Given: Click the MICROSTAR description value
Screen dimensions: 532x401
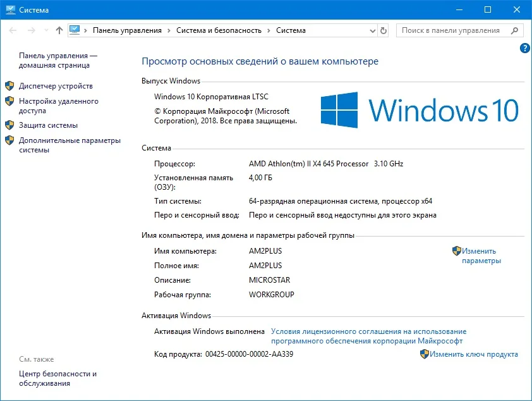Looking at the screenshot, I should coord(269,280).
